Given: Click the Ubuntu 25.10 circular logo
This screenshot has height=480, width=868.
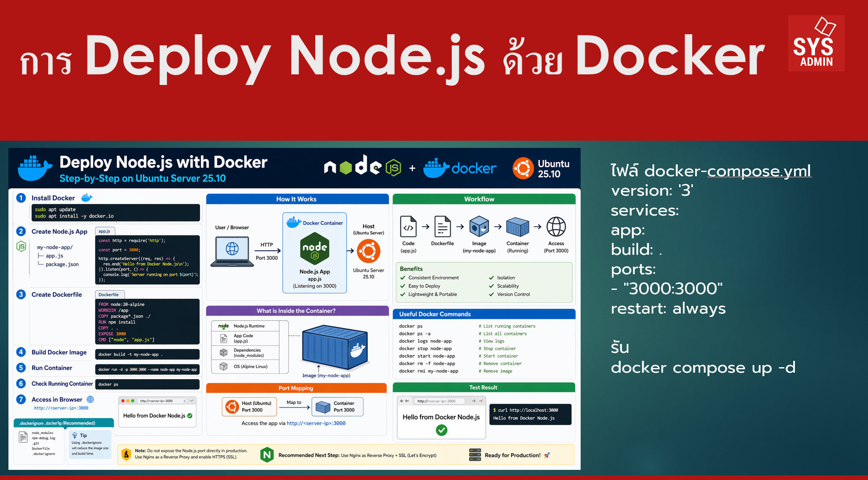Looking at the screenshot, I should click(x=523, y=168).
